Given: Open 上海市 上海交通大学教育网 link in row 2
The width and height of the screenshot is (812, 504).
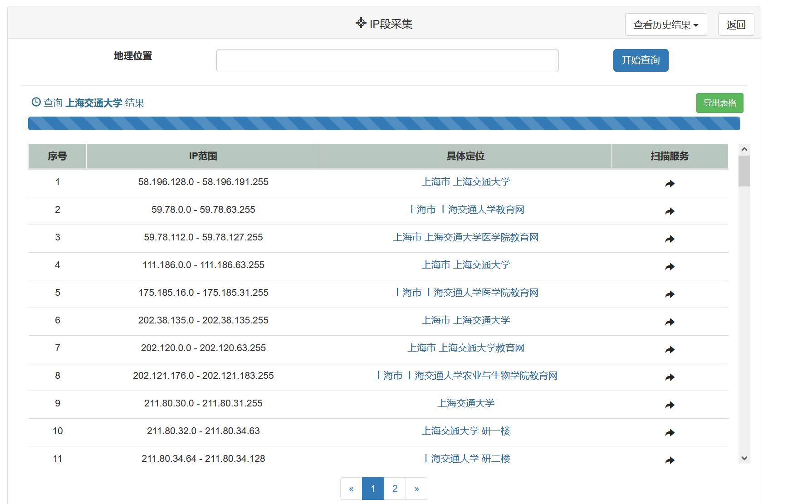Looking at the screenshot, I should pos(466,210).
